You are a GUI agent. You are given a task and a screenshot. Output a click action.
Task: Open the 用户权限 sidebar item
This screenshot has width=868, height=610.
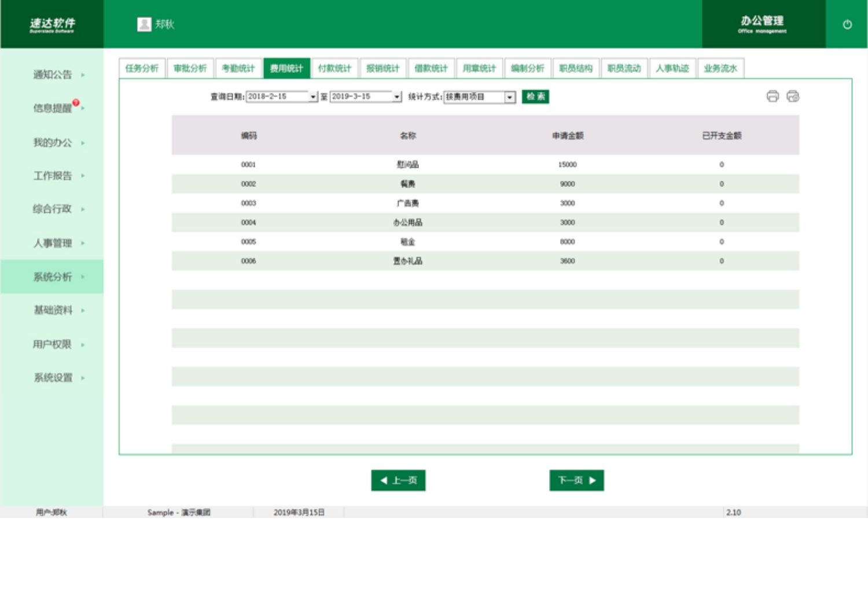(52, 344)
